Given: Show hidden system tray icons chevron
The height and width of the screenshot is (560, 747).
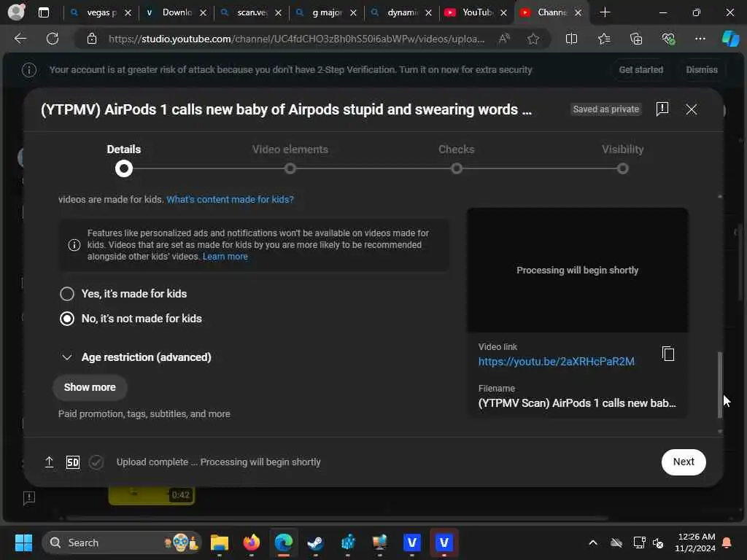Looking at the screenshot, I should [x=592, y=542].
